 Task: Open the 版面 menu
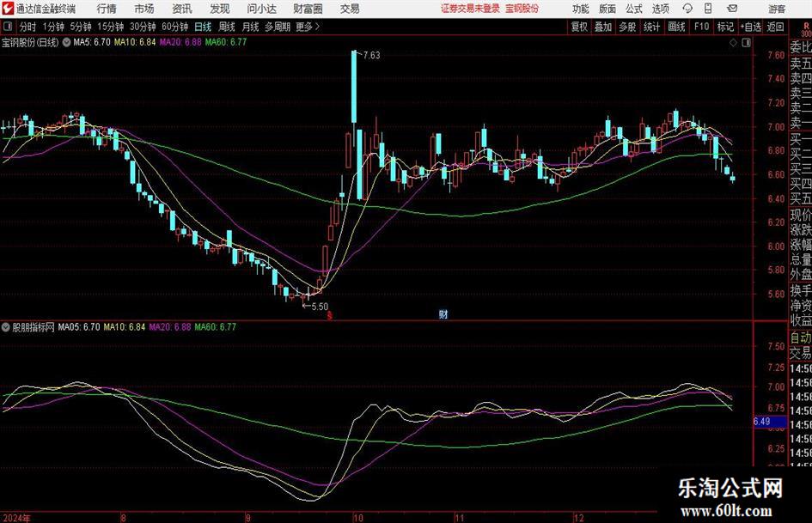[x=607, y=9]
